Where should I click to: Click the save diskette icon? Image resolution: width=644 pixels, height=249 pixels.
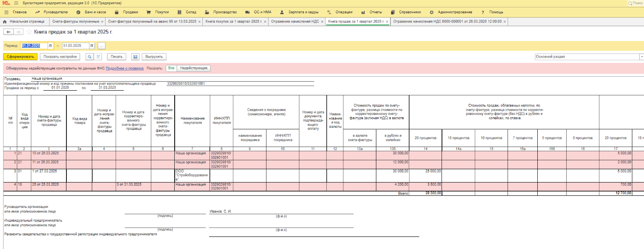click(x=135, y=57)
